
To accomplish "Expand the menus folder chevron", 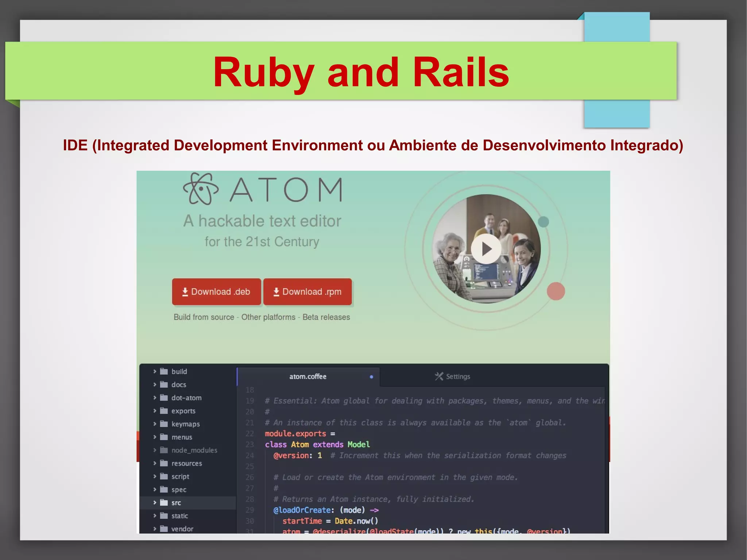I will (155, 437).
